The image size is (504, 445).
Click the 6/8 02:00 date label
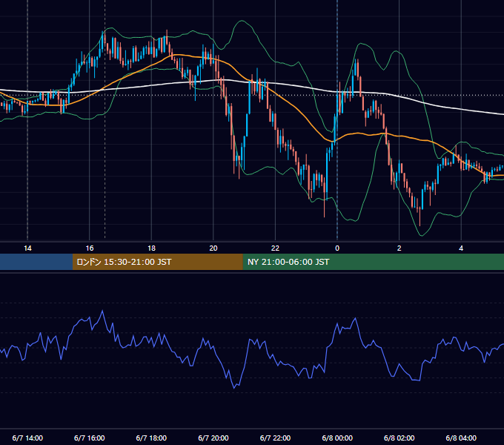[x=399, y=438]
